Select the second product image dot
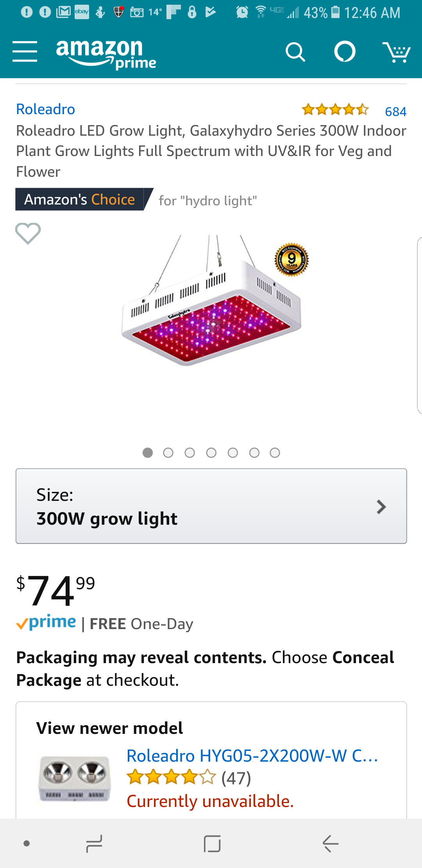 click(168, 453)
